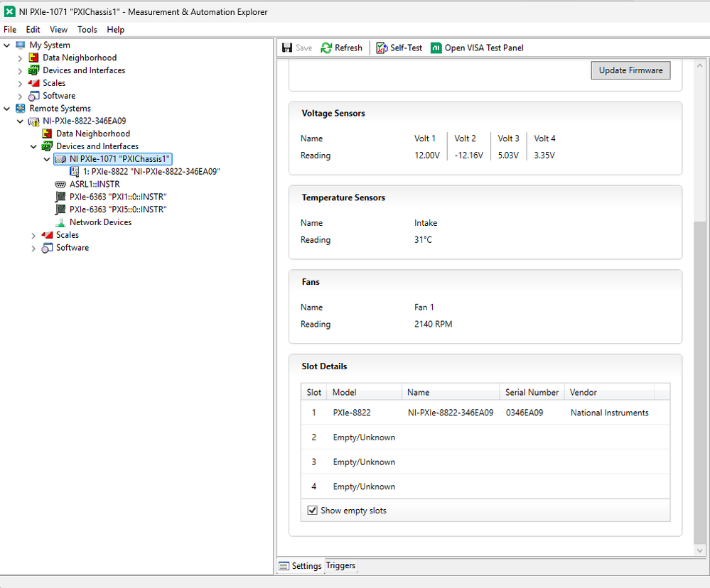Image resolution: width=710 pixels, height=588 pixels.
Task: Click the -12.16V Volt 2 reading
Action: pyautogui.click(x=468, y=156)
